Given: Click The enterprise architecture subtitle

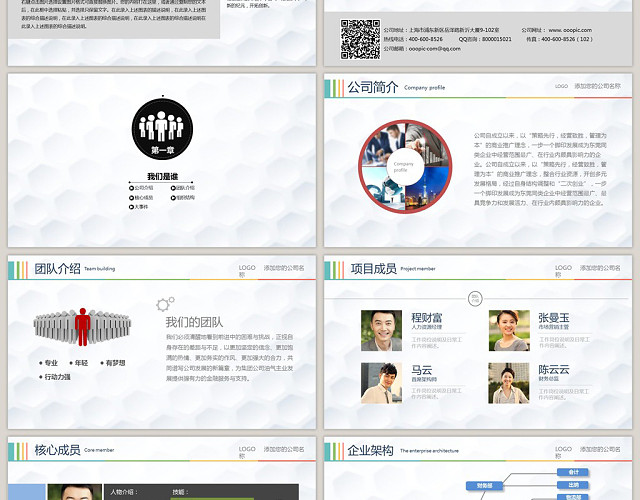Looking at the screenshot, I should 429,451.
